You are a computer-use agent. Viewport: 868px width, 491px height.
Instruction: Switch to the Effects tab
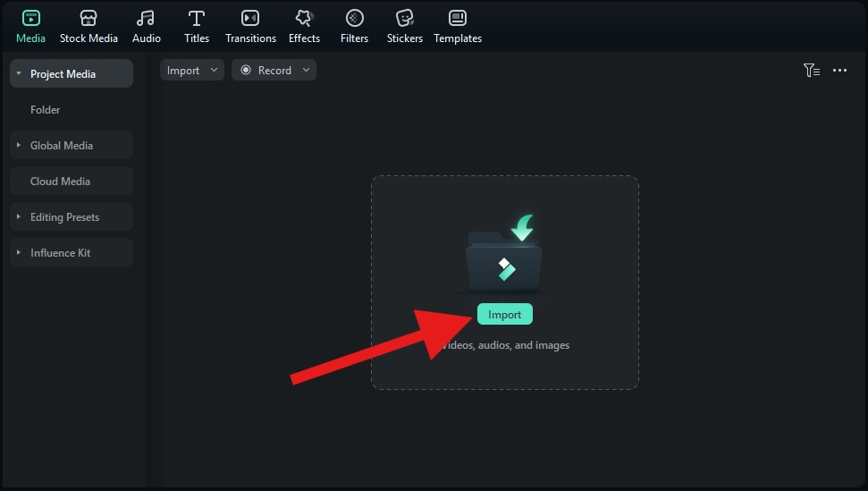[x=304, y=27]
